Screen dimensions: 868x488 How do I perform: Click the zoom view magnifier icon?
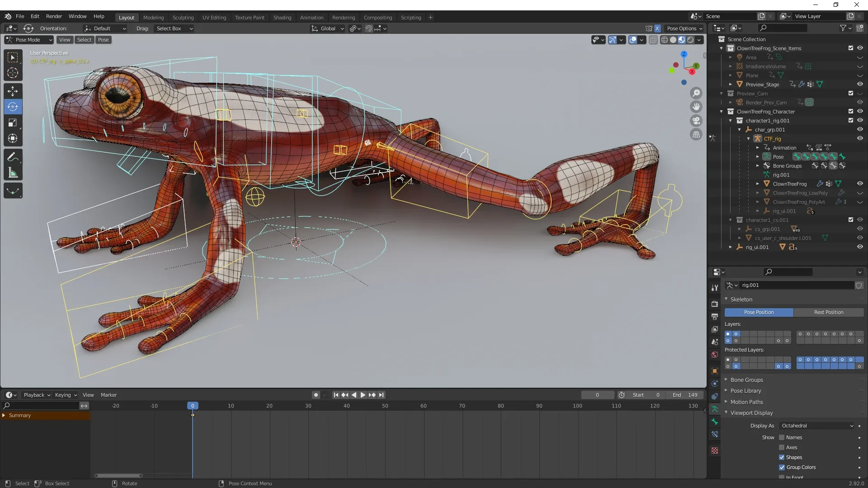click(696, 93)
